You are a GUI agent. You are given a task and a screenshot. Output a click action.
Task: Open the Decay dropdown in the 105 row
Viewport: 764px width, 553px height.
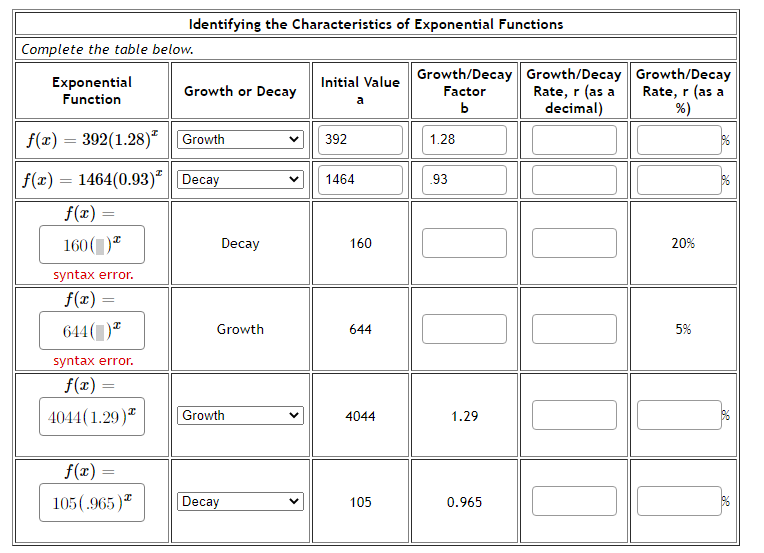click(240, 501)
